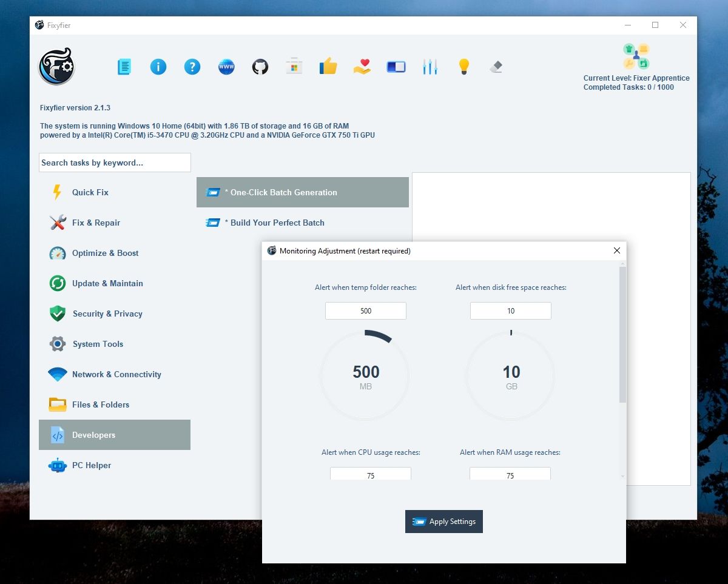Click the Search tasks by keyword field

point(115,163)
